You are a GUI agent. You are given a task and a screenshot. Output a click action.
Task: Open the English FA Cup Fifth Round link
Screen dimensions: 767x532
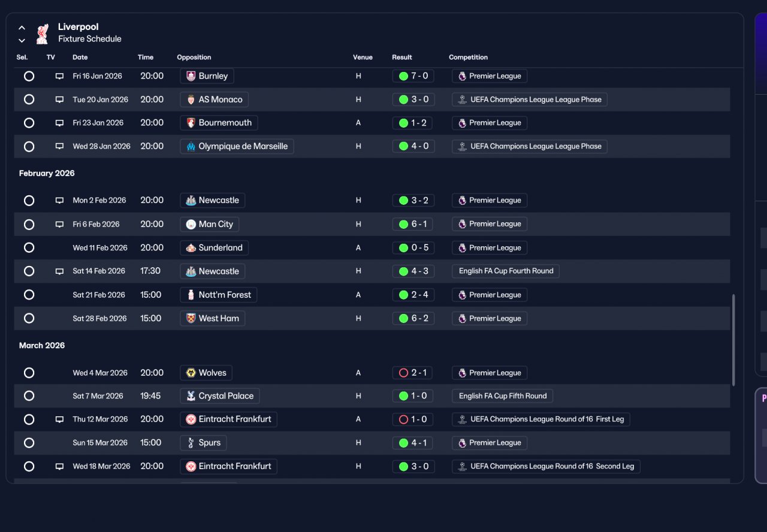point(503,396)
